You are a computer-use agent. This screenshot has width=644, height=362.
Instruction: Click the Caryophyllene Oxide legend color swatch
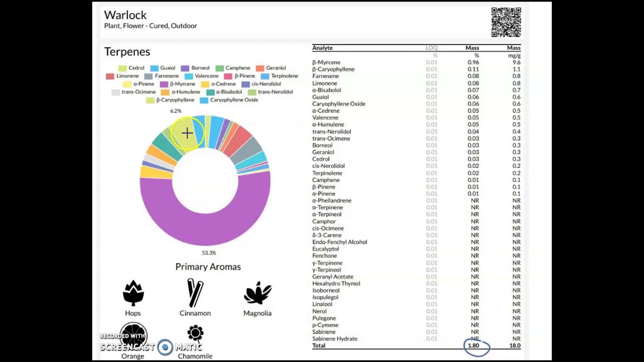click(x=204, y=100)
